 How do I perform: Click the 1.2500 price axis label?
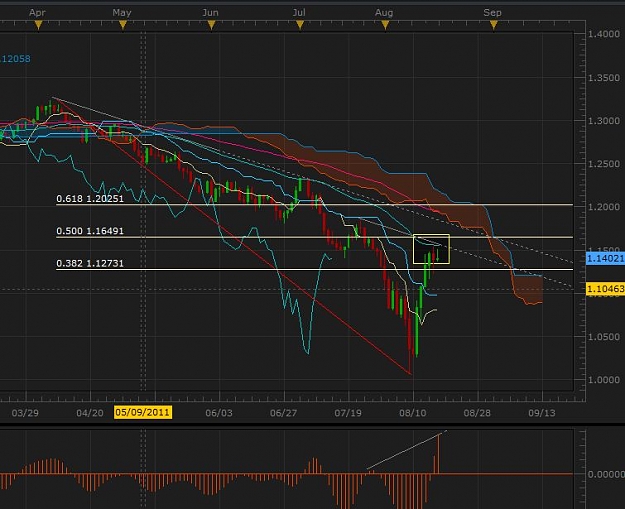(x=604, y=164)
